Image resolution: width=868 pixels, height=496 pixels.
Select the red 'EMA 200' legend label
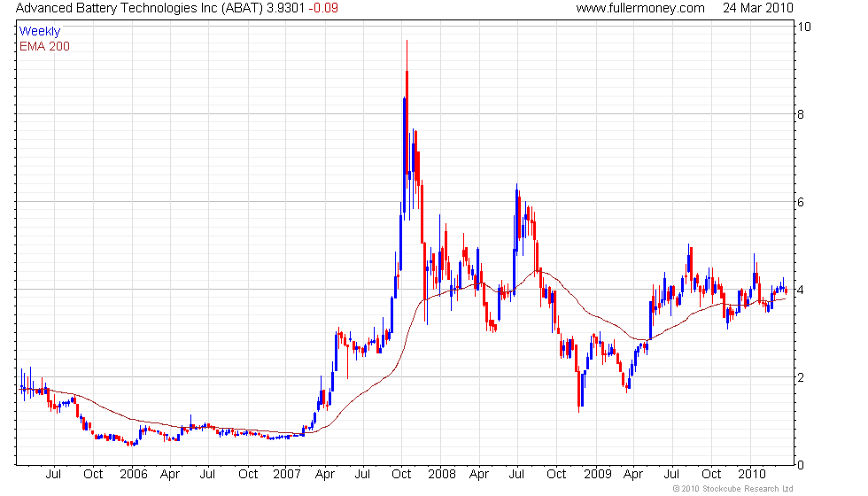(x=44, y=46)
